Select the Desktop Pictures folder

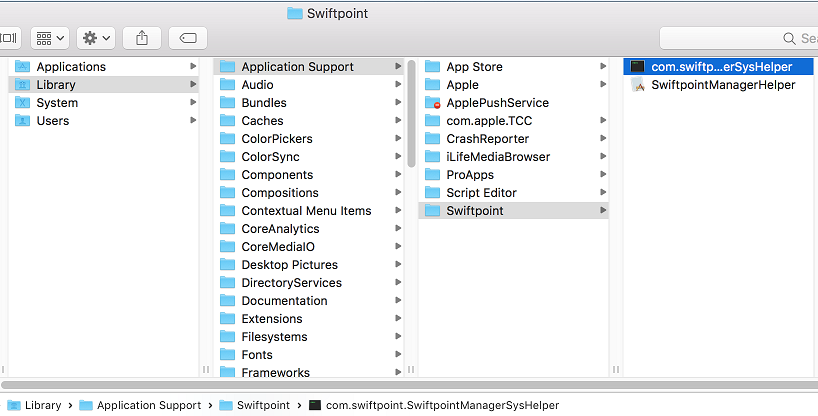[x=309, y=265]
